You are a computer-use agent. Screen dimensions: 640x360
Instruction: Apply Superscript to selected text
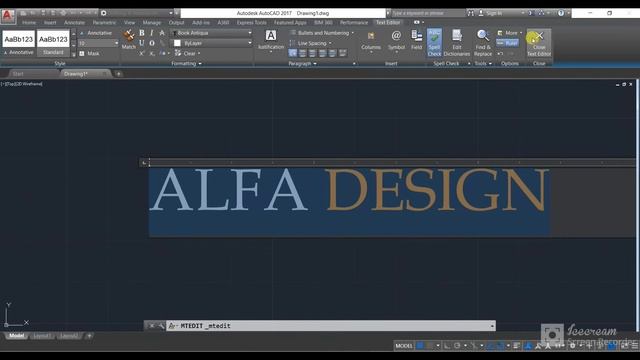pos(142,53)
